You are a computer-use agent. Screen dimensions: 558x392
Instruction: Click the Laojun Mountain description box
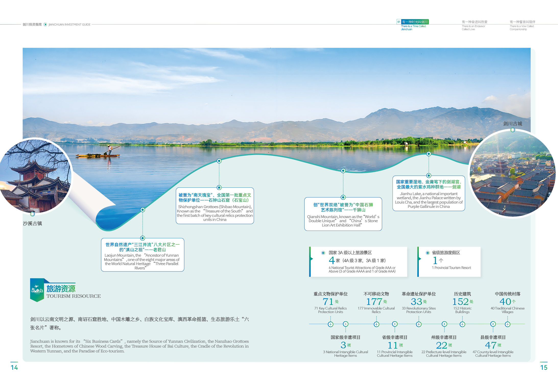143,255
